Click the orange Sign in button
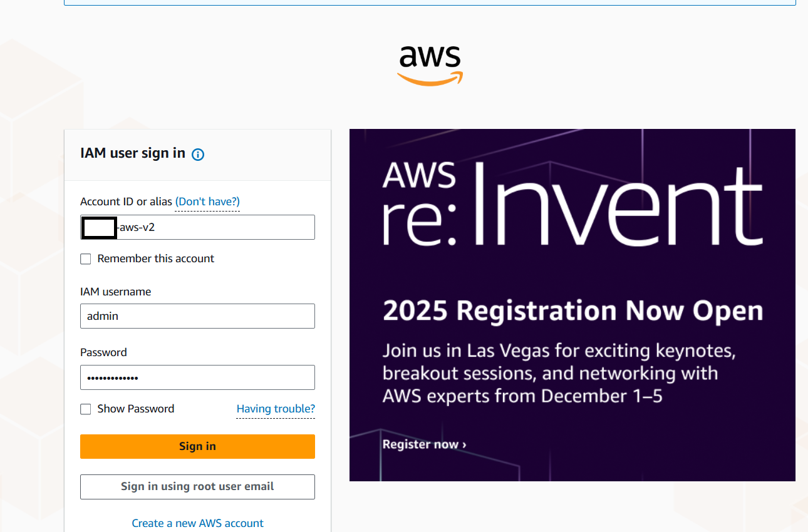Screen dimensions: 808x532 197,446
